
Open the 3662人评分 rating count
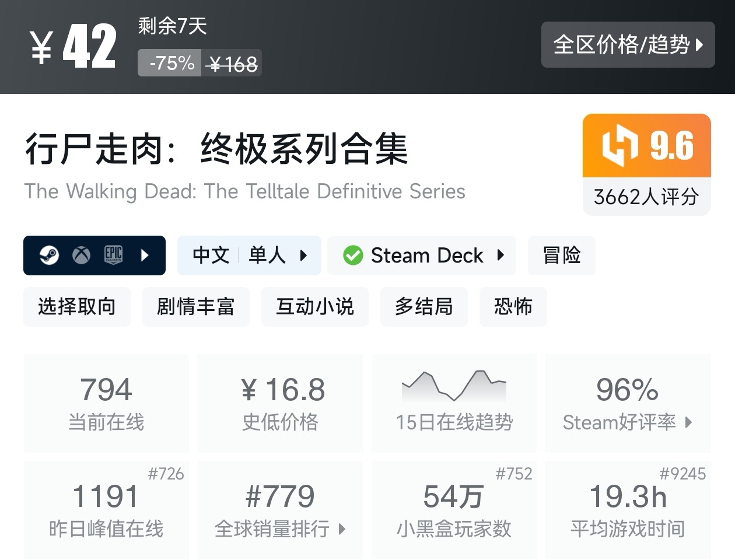pos(646,197)
